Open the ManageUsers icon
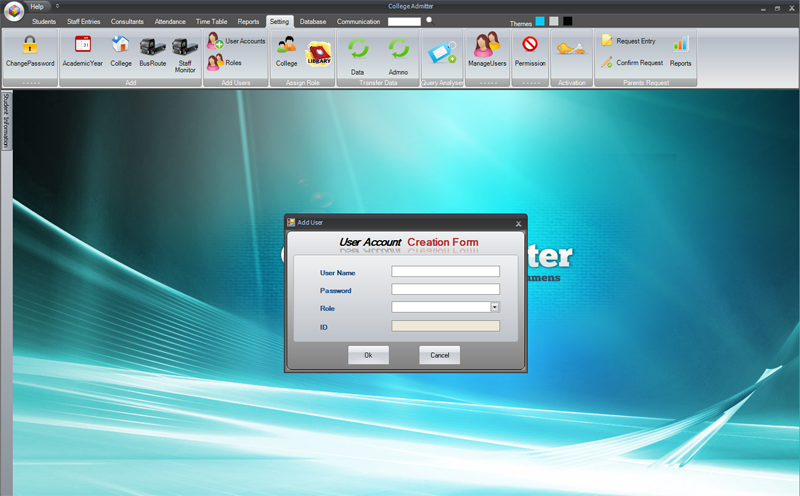The width and height of the screenshot is (800, 496). pyautogui.click(x=487, y=44)
